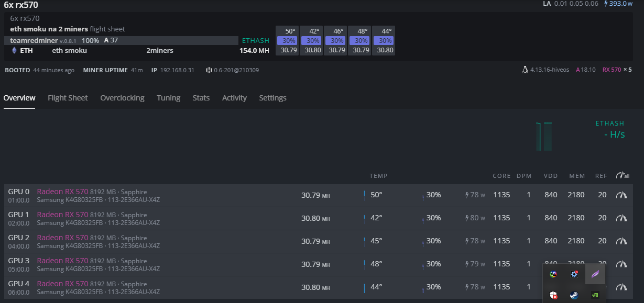Click the 'eth smoku na 2 miners' flight sheet name
The width and height of the screenshot is (644, 303).
(49, 29)
